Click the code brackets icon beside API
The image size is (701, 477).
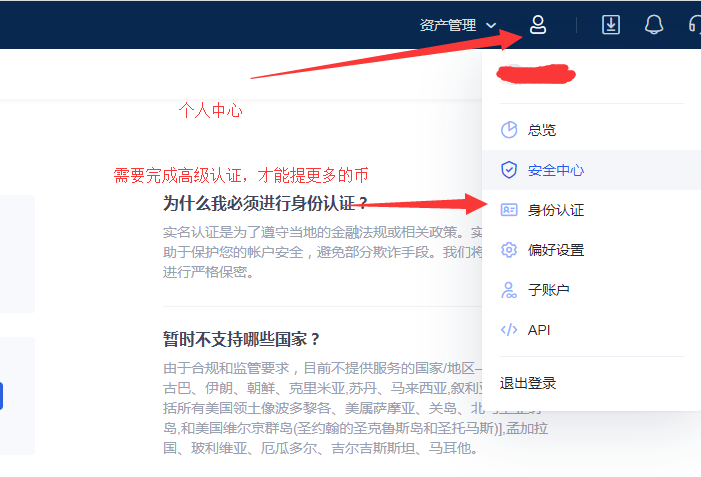(x=509, y=330)
